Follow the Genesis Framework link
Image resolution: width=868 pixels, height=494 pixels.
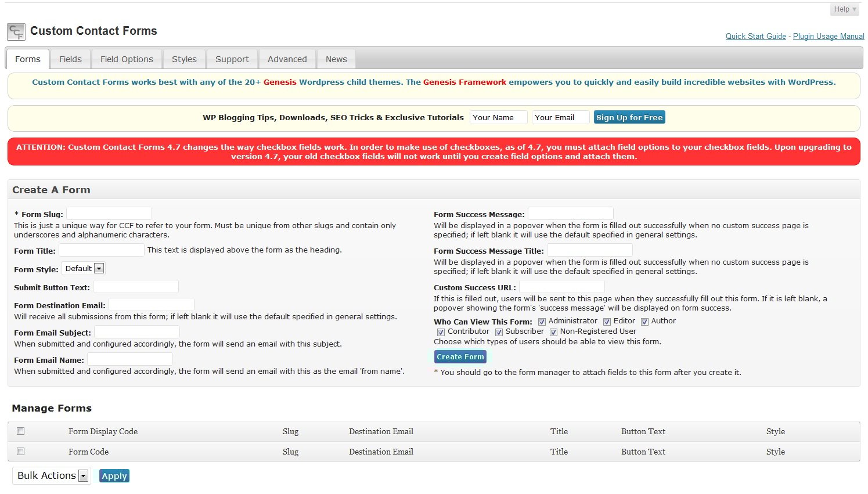coord(464,82)
